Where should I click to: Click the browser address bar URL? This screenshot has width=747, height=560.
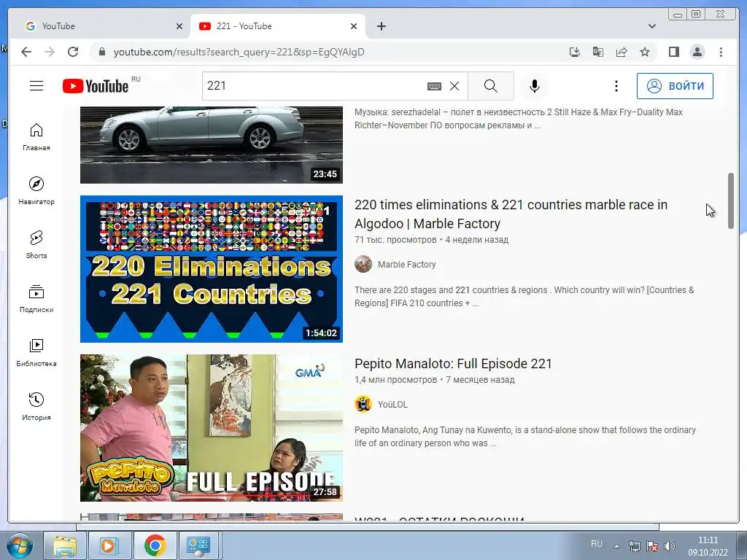coord(239,52)
